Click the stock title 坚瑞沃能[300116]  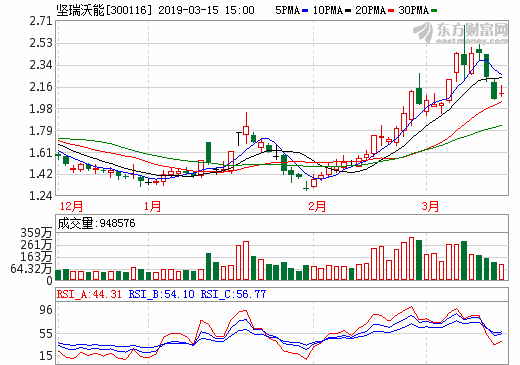[104, 10]
